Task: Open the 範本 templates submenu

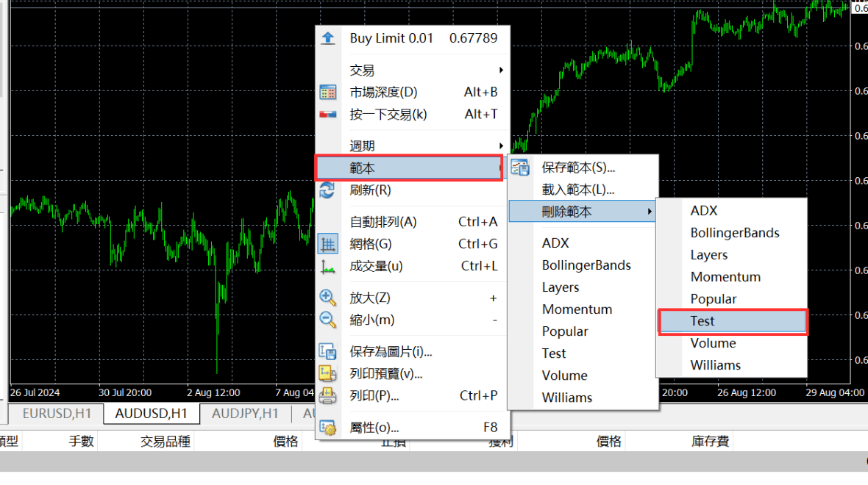Action: (409, 168)
